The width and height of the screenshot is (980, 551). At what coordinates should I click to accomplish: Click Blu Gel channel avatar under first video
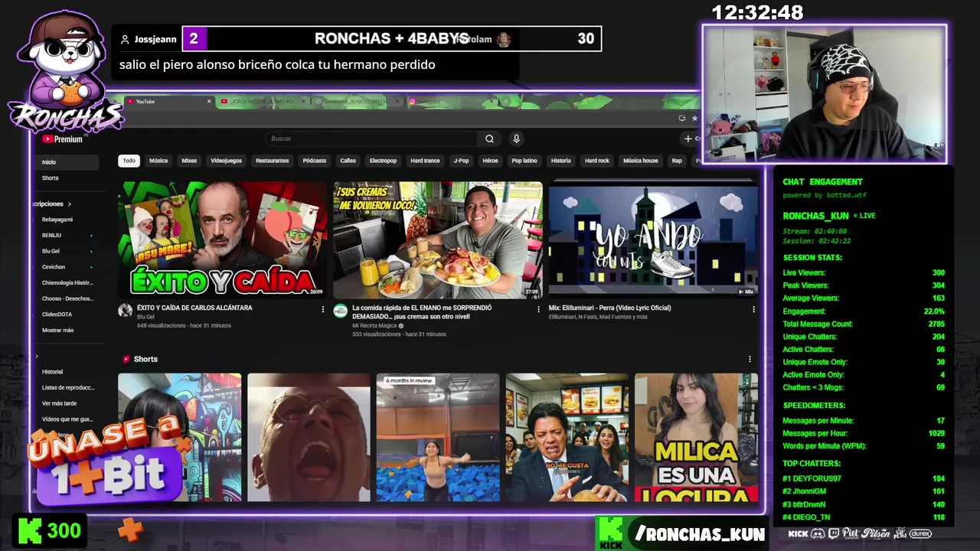tap(125, 310)
